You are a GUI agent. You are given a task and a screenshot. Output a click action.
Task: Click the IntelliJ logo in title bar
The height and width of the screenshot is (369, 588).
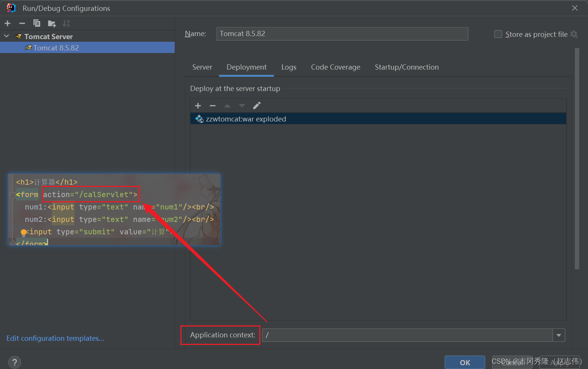[x=11, y=8]
